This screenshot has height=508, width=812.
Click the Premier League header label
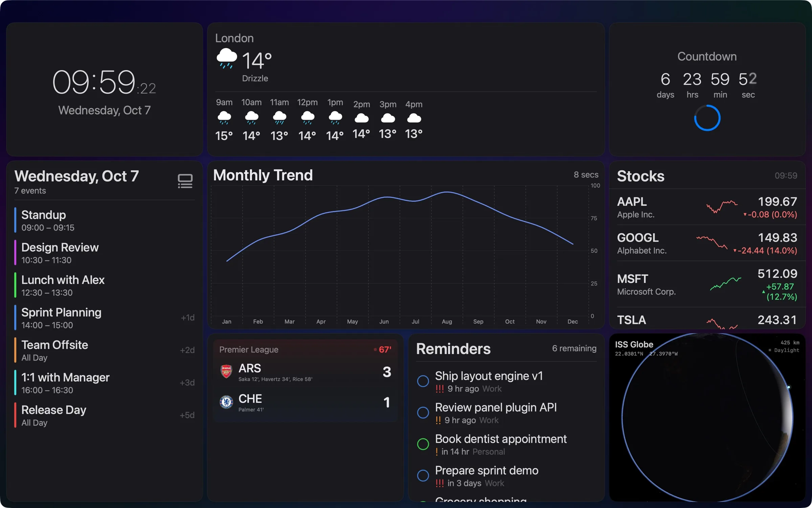249,350
